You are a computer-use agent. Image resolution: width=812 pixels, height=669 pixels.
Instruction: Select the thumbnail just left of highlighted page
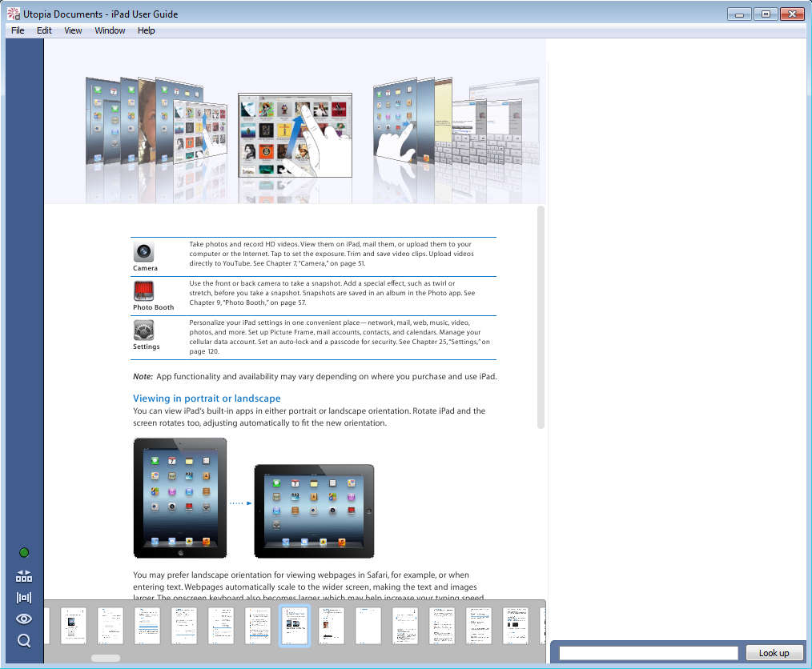click(x=258, y=626)
